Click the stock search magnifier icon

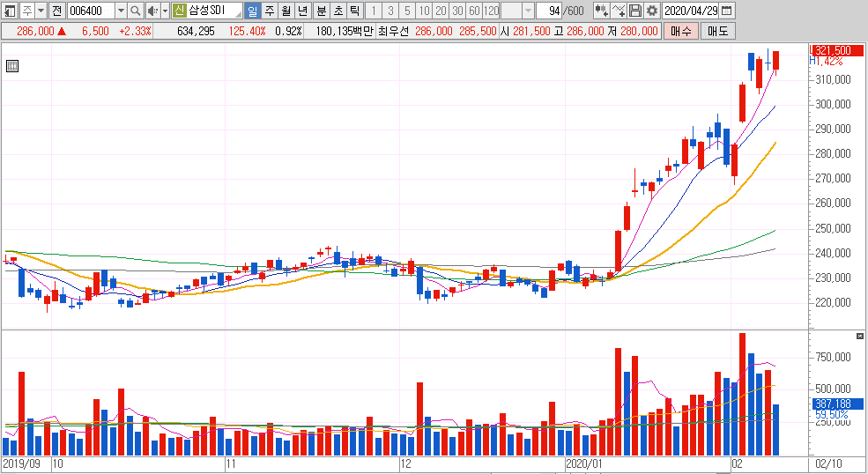coord(135,11)
